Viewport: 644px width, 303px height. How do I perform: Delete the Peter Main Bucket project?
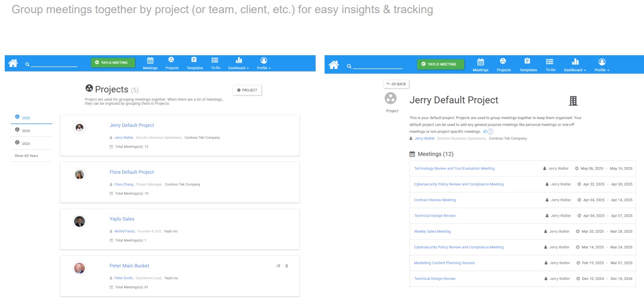(287, 266)
